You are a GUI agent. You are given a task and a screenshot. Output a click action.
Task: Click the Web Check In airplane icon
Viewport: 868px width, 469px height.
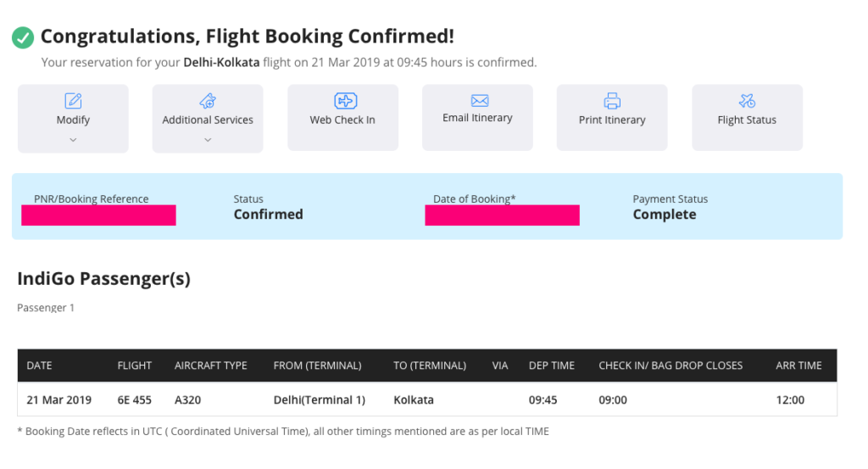pyautogui.click(x=342, y=101)
